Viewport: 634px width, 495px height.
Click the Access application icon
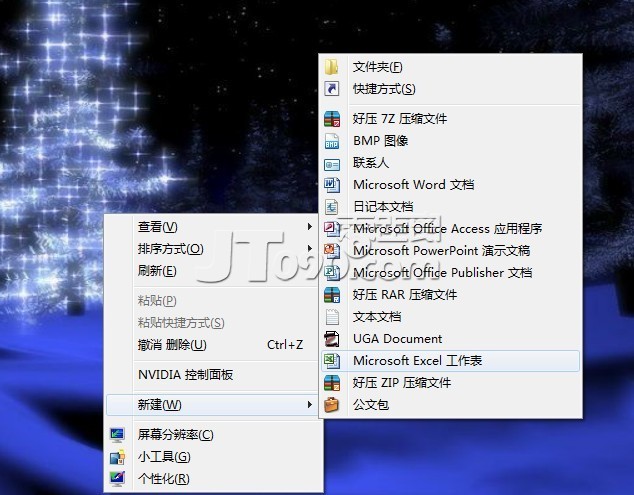332,229
